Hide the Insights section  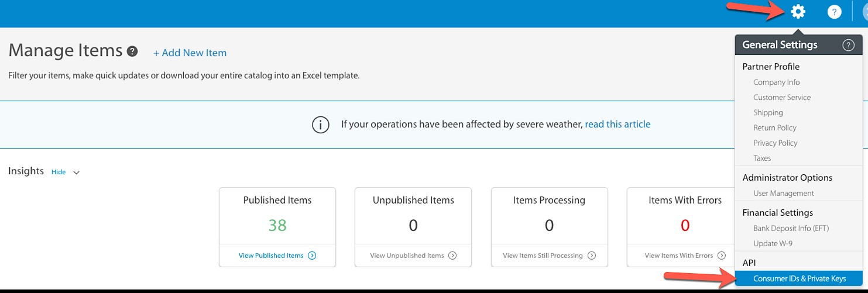click(59, 172)
